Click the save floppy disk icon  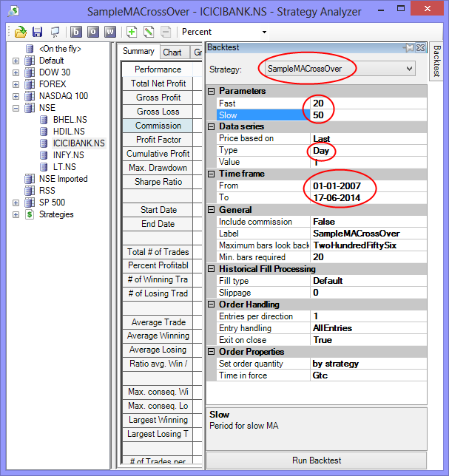(37, 32)
